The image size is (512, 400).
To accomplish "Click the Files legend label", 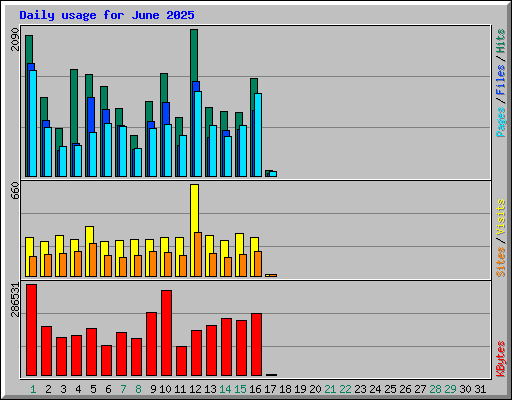I will (x=501, y=80).
